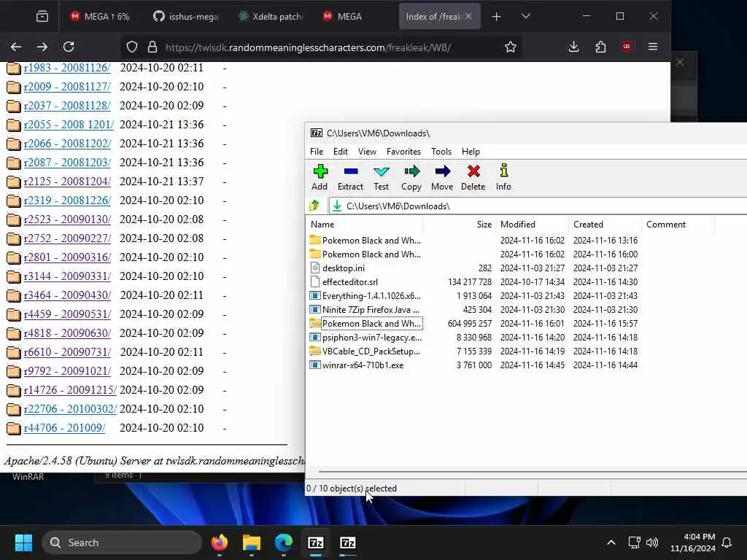Open the View menu in 7-Zip
747x560 pixels.
[367, 152]
